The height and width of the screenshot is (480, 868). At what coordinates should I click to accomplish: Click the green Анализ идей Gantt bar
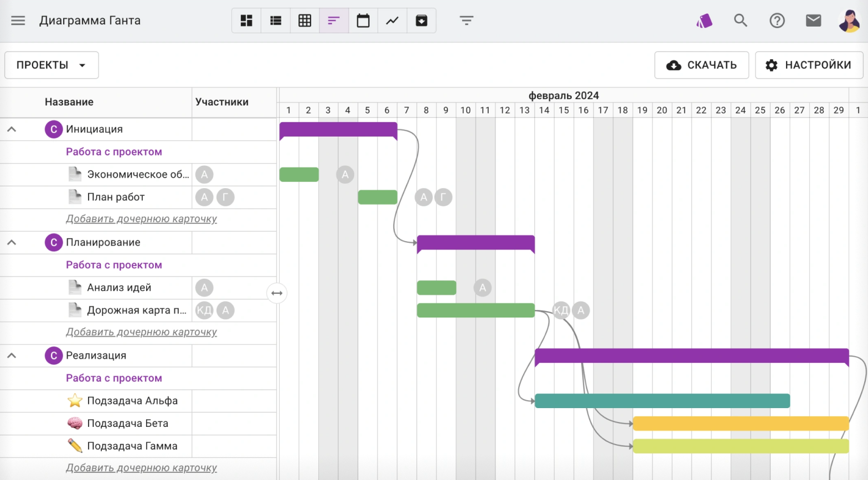pos(437,288)
